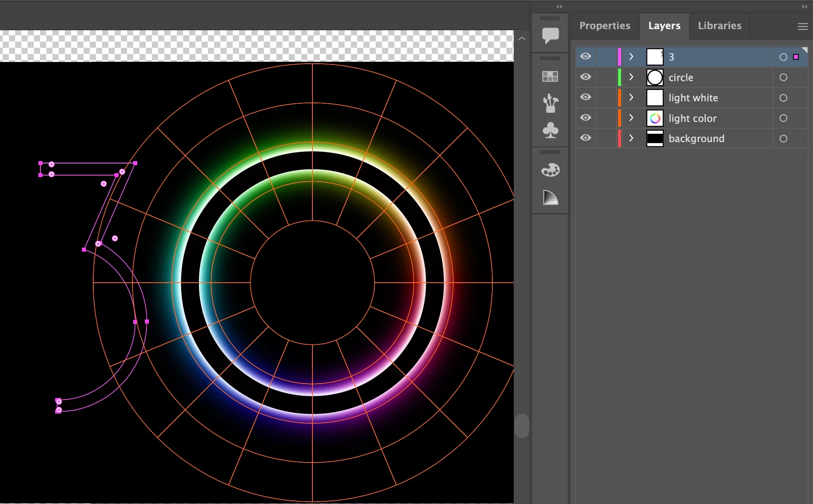This screenshot has height=504, width=813.
Task: Switch to the Libraries tab
Action: (719, 26)
